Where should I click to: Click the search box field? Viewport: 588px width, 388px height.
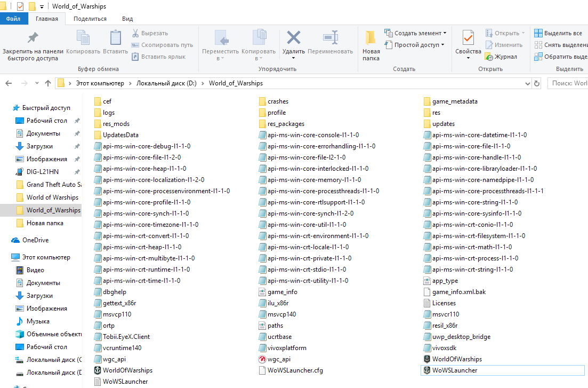(568, 83)
